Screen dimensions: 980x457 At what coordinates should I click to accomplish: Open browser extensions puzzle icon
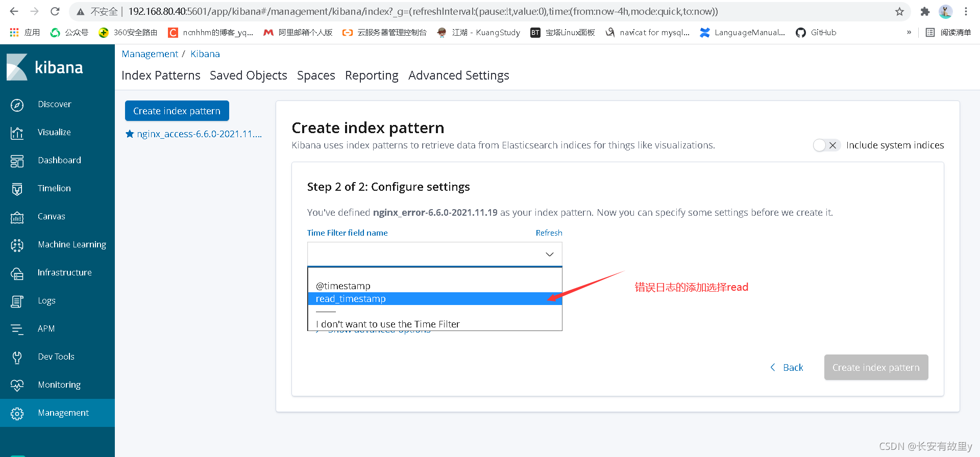[925, 11]
